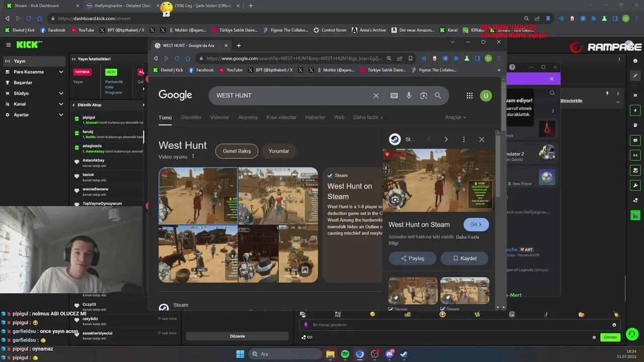Reload the Google search page
The image size is (644, 362).
(177, 58)
